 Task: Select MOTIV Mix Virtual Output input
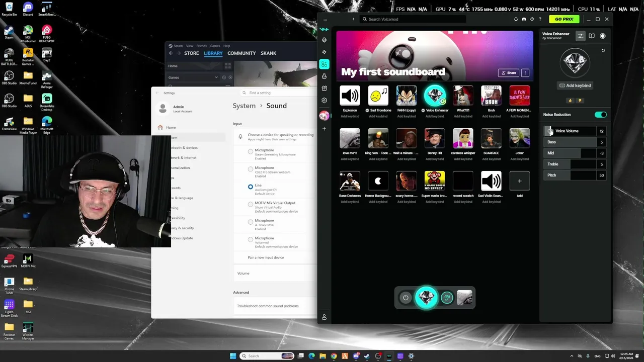[251, 204]
